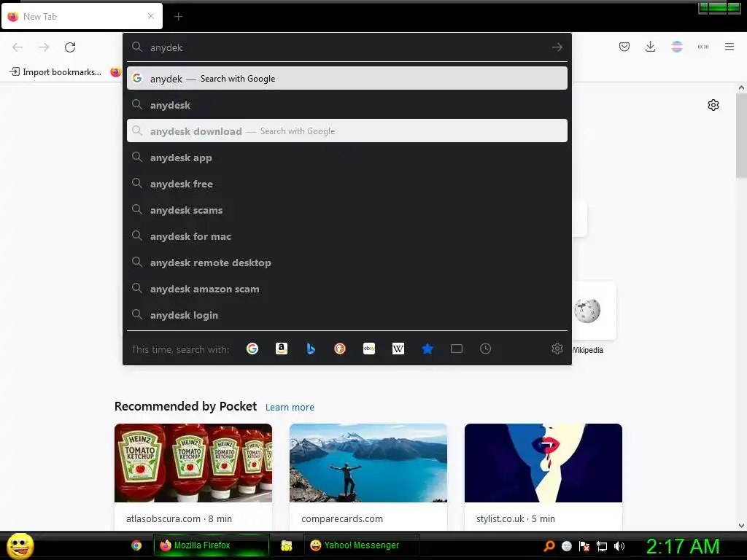Click the 'atlasobscura.com · 8 min' caption
Viewport: 747px width, 560px height.
pos(179,518)
